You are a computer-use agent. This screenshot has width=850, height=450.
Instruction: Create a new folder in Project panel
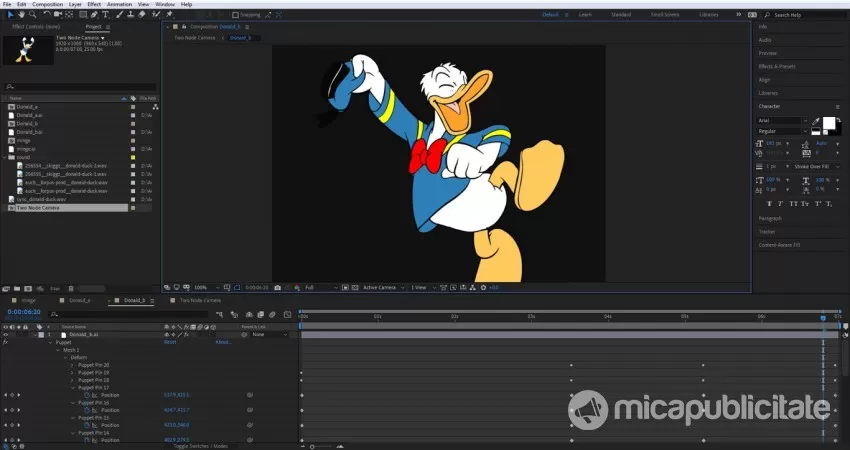[x=17, y=289]
